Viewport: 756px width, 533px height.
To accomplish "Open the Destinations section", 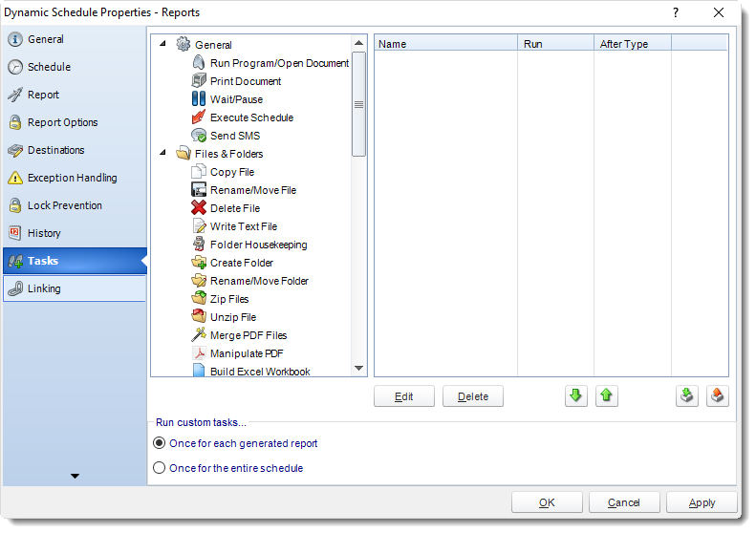I will tap(75, 150).
